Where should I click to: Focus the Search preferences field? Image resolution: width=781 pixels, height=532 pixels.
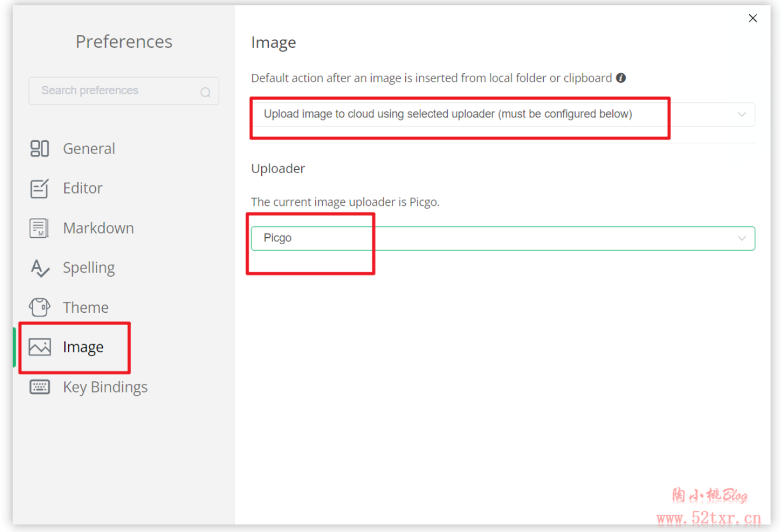coord(124,91)
